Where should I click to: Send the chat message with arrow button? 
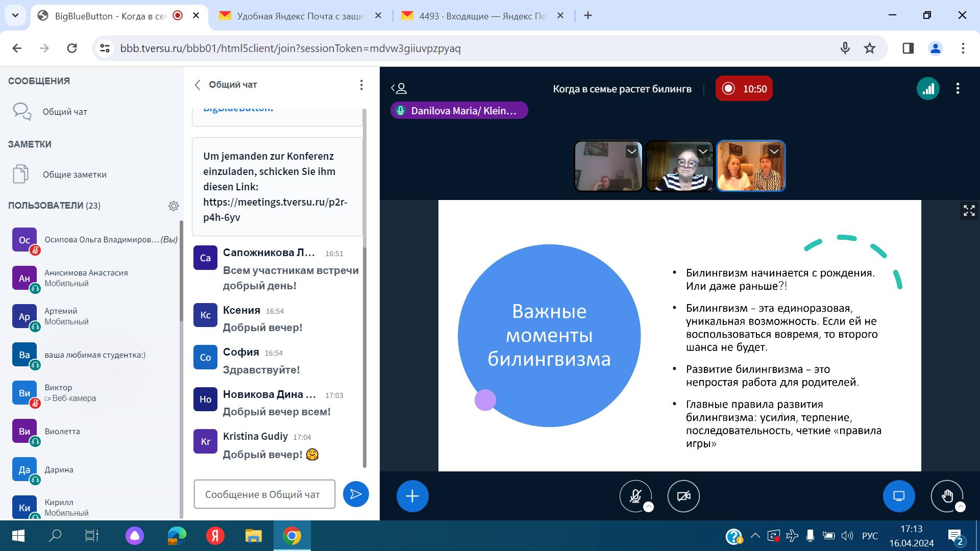(356, 494)
